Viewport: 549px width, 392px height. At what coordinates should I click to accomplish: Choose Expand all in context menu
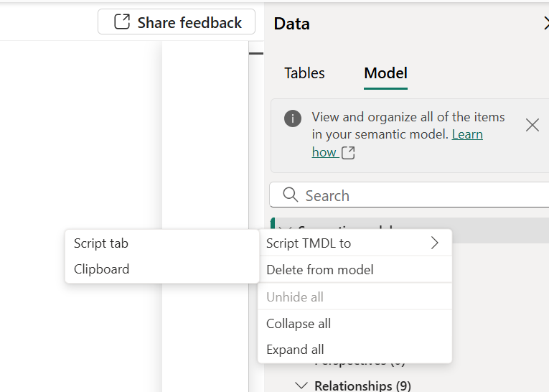coord(295,350)
